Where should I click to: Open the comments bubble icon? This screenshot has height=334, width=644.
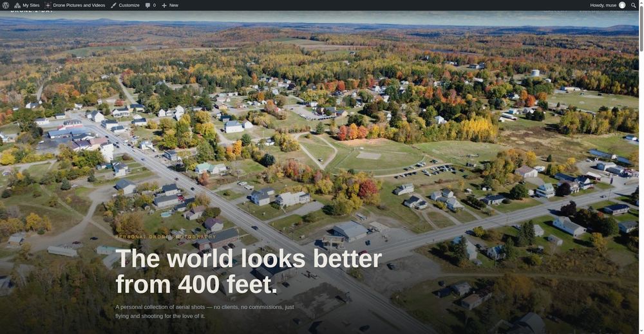tap(147, 5)
